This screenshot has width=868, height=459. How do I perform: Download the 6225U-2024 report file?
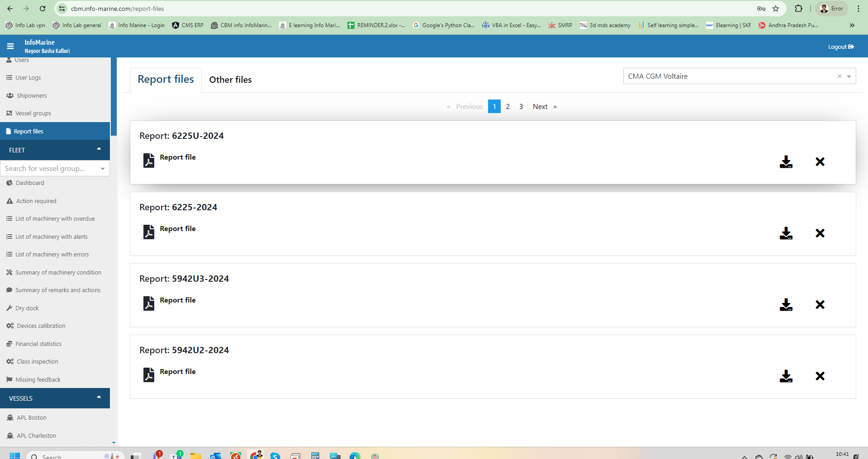[786, 162]
